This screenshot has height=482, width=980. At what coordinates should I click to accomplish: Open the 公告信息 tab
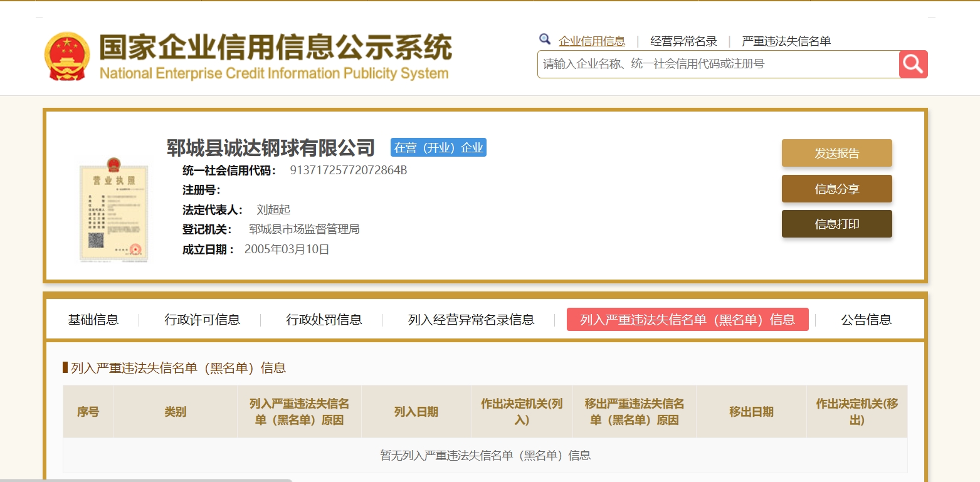tap(866, 320)
